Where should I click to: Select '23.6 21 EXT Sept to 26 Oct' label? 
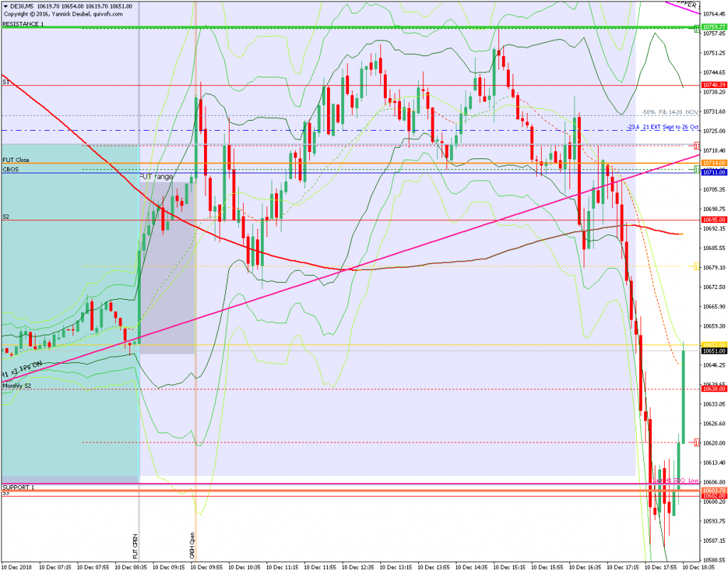pyautogui.click(x=663, y=126)
